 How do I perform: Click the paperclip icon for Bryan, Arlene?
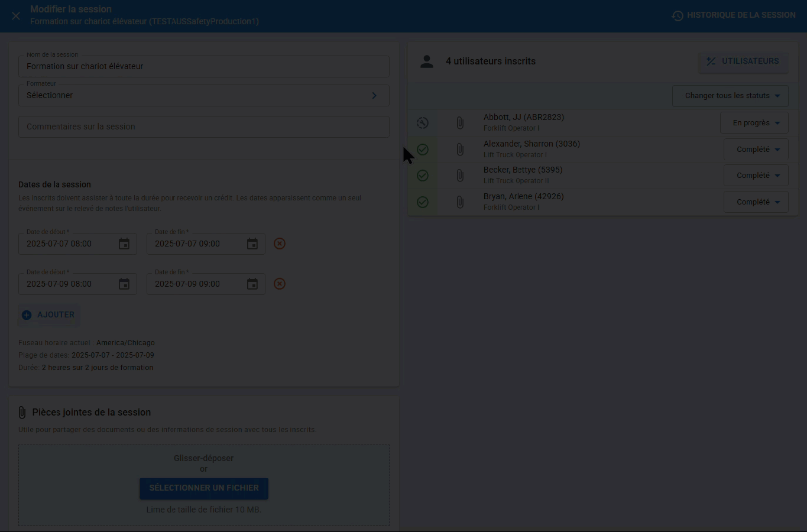460,202
